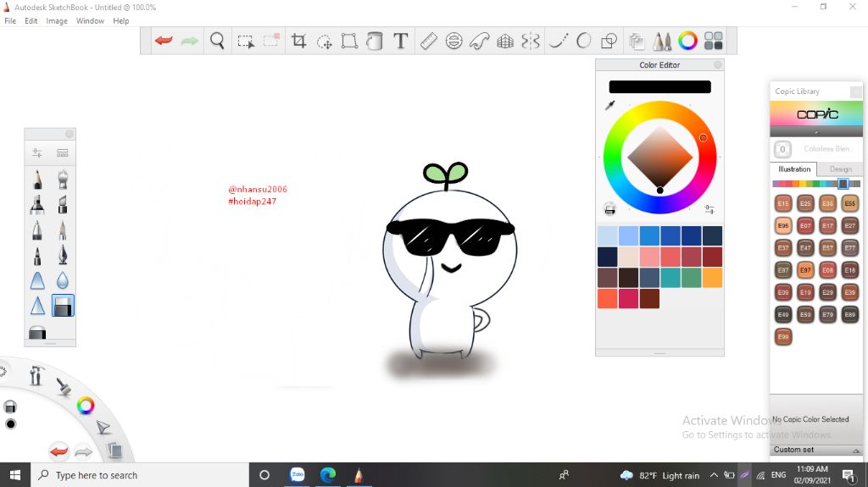868x487 pixels.
Task: Open the brush library icon in palette
Action: tap(63, 152)
